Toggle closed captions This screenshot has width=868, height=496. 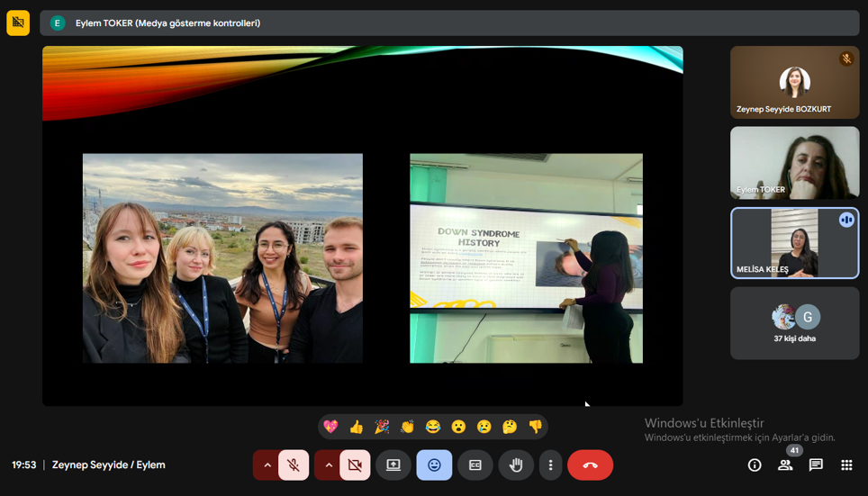(x=475, y=464)
